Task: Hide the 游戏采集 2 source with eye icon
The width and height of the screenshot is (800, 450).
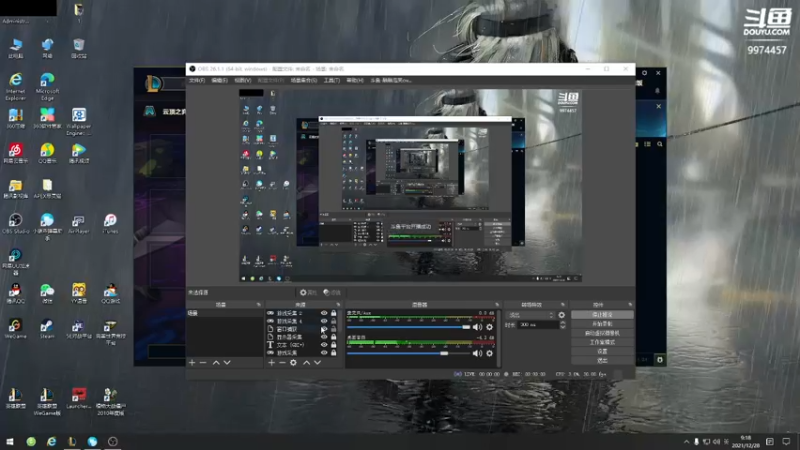Action: [324, 313]
